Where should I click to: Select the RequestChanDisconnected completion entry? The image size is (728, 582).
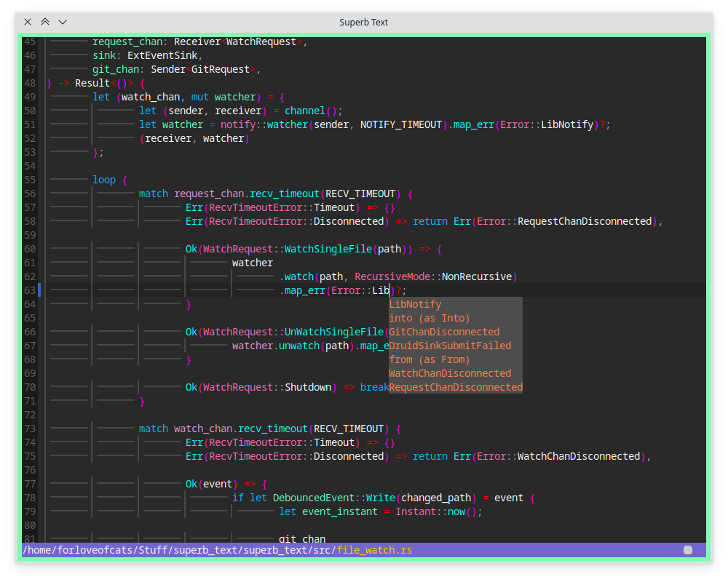456,387
